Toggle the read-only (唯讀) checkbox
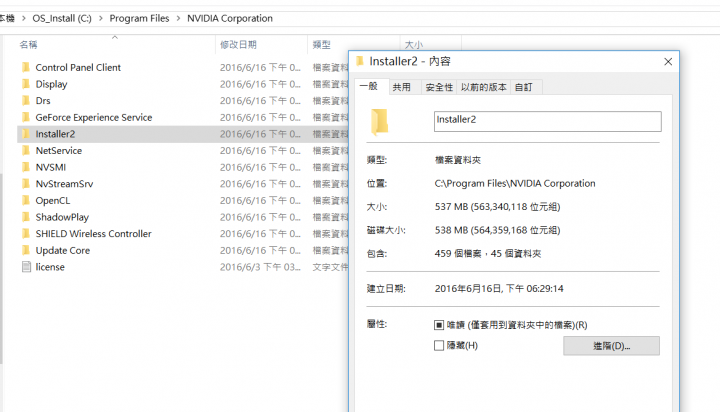This screenshot has height=412, width=720. [x=439, y=325]
